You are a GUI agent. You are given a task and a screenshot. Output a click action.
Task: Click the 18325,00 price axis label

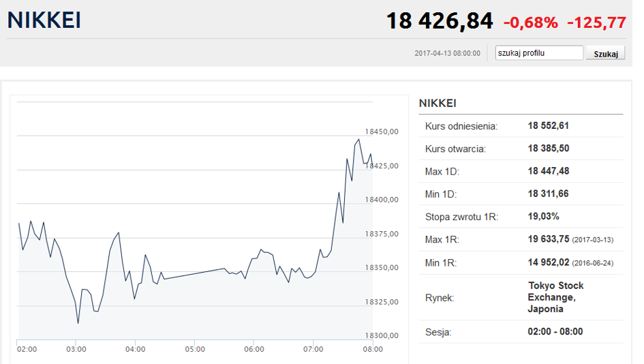tap(382, 302)
